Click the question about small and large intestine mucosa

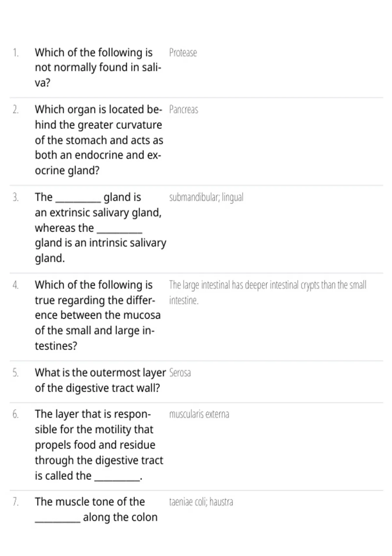coord(98,315)
